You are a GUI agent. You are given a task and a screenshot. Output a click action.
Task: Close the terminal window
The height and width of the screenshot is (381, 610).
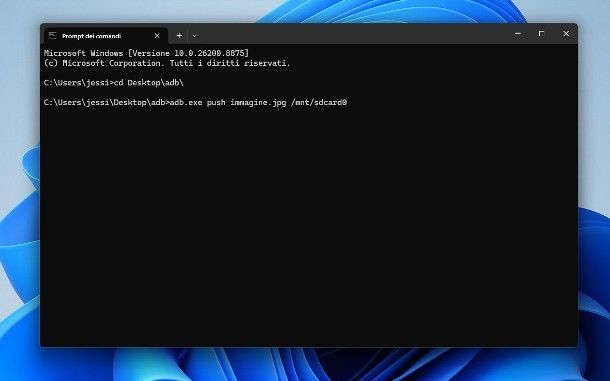tap(566, 34)
